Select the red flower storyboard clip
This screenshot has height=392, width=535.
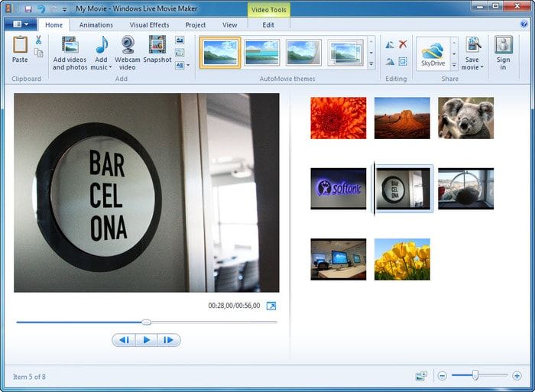[x=338, y=118]
